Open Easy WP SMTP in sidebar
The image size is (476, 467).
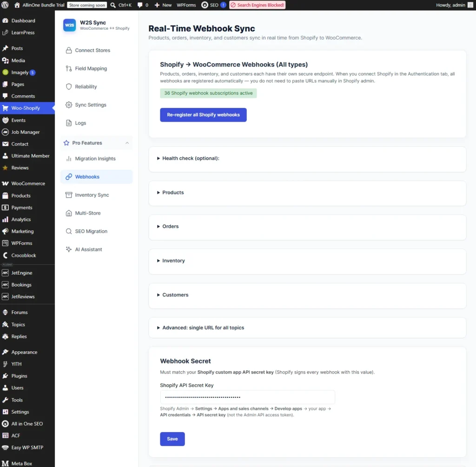[27, 447]
